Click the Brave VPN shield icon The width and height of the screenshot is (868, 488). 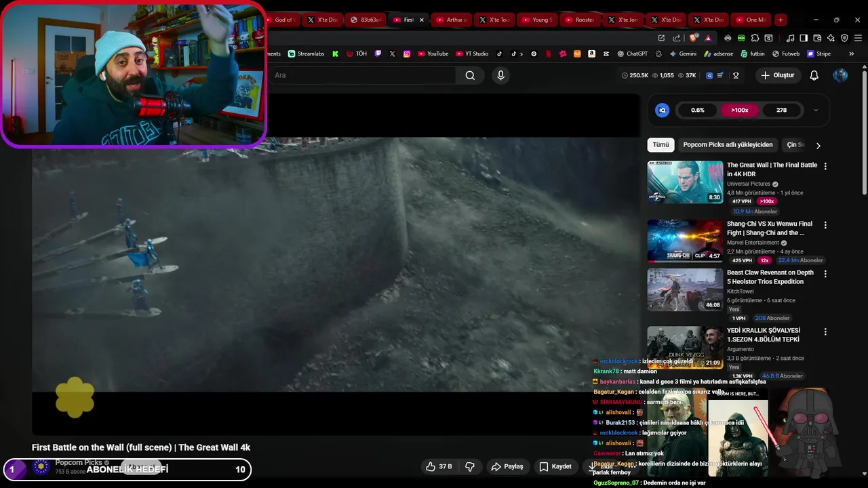(x=844, y=38)
